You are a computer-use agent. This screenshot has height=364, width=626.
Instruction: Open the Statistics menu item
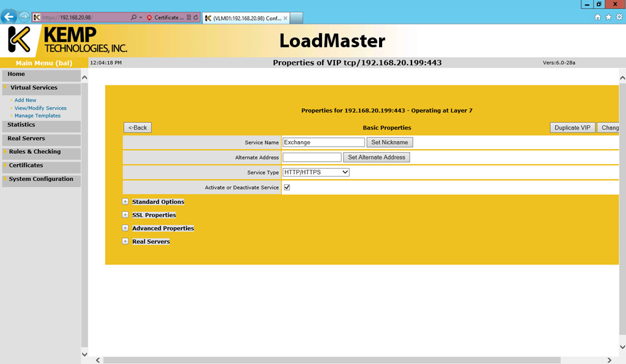click(41, 125)
